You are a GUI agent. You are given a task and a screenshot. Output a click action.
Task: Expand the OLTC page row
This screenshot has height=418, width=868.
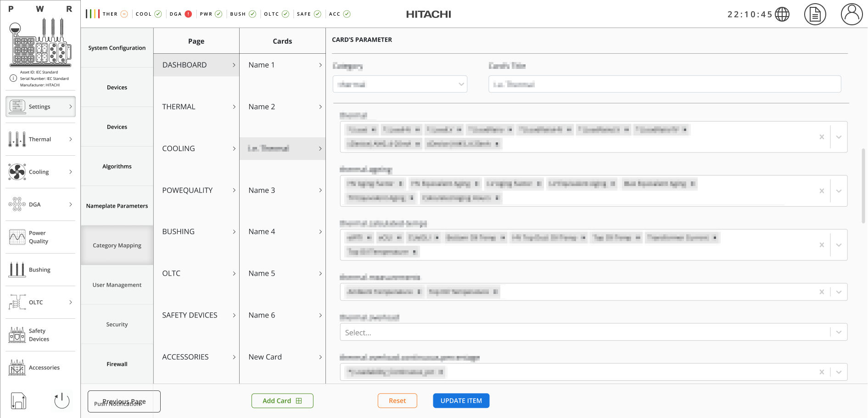(196, 273)
